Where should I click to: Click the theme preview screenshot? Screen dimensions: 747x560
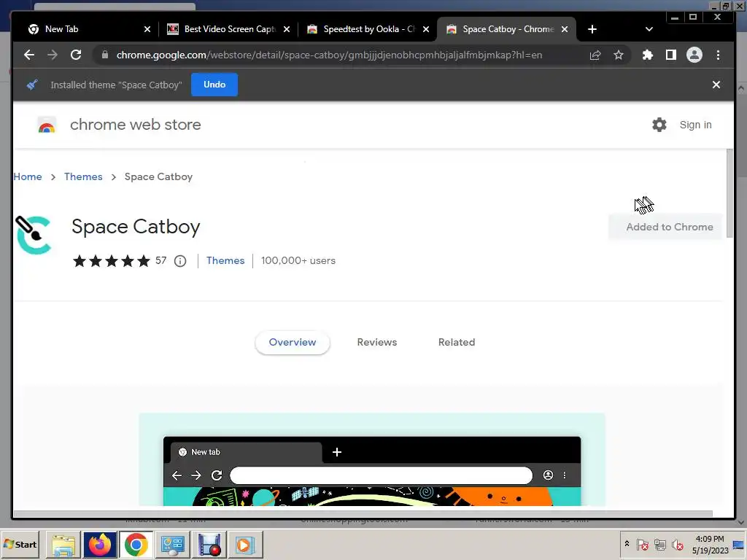(372, 459)
